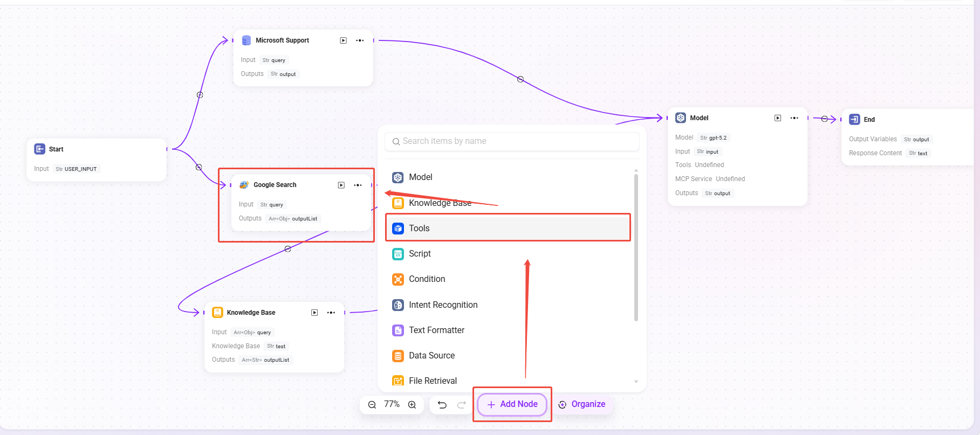Select Model from the node list

(508, 177)
